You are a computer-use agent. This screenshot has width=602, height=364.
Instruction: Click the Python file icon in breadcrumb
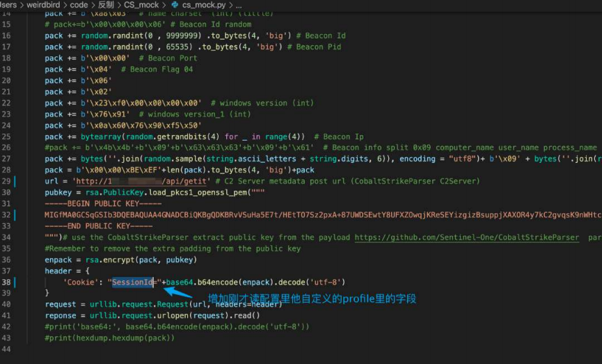(175, 5)
